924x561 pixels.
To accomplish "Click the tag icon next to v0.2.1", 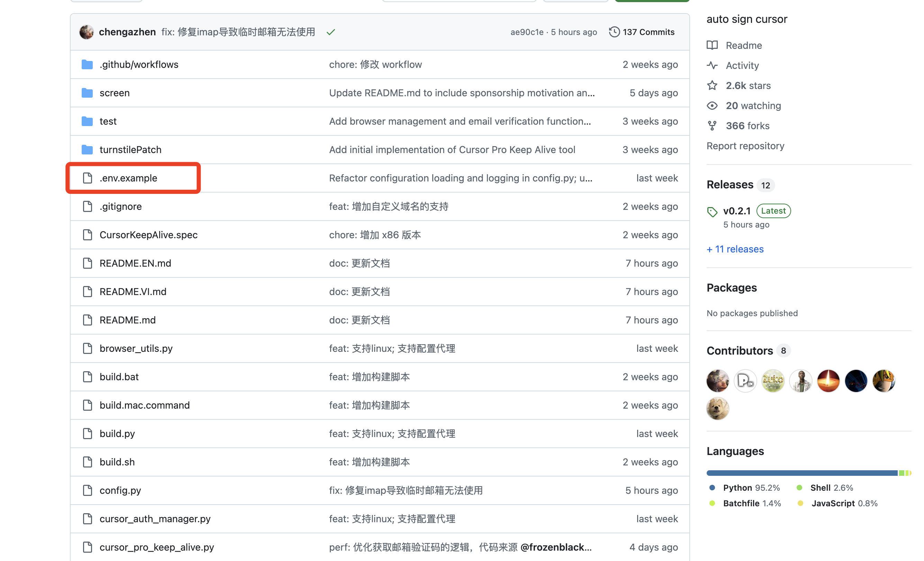I will (x=712, y=212).
